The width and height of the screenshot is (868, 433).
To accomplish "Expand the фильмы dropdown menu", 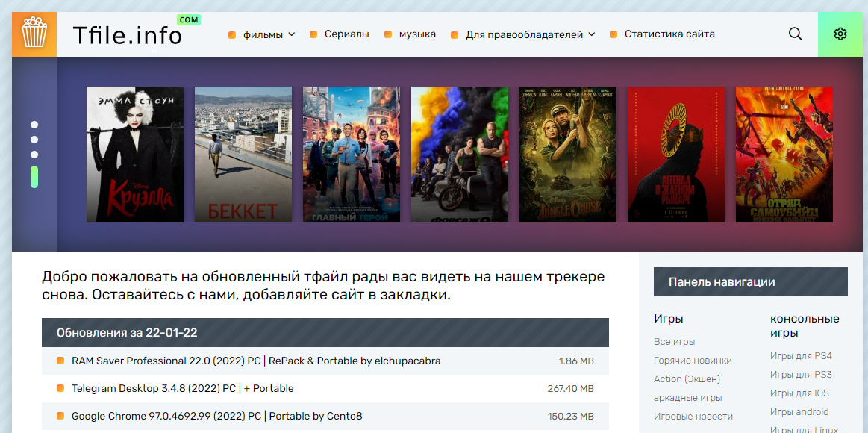I will click(x=269, y=34).
